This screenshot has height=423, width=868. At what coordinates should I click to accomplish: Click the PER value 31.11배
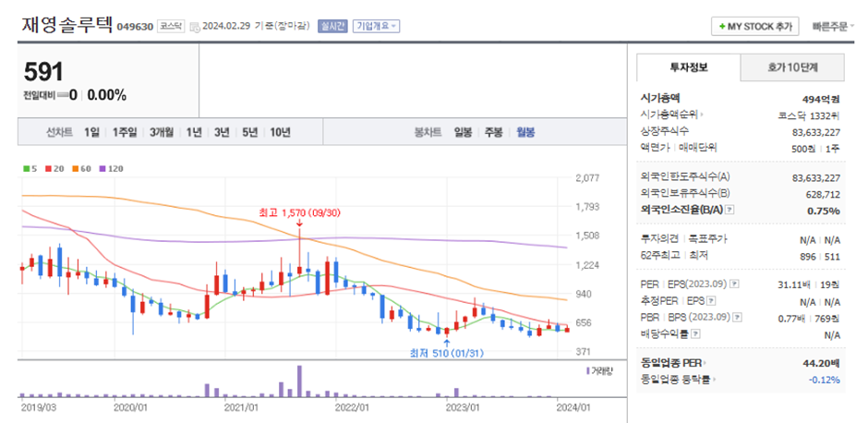(792, 284)
